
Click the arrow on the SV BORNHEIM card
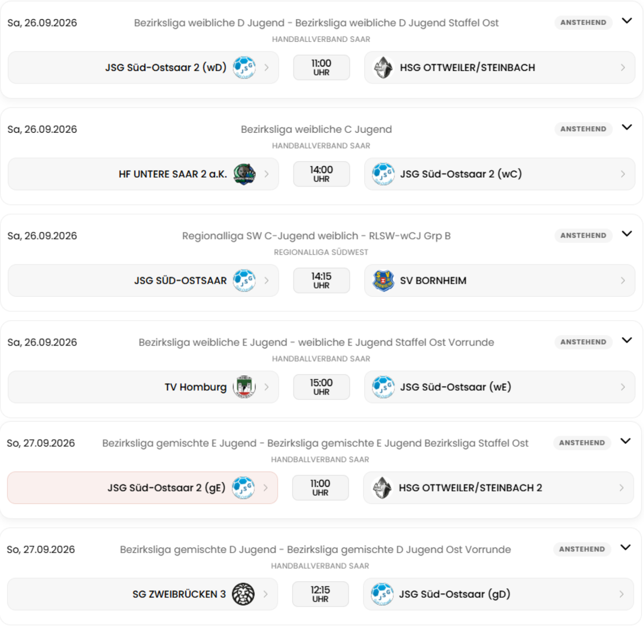pos(623,280)
